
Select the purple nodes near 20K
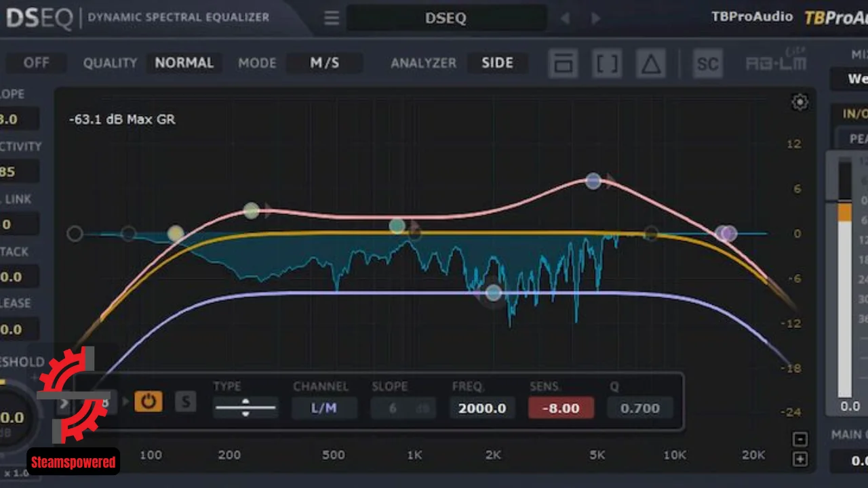coord(726,234)
